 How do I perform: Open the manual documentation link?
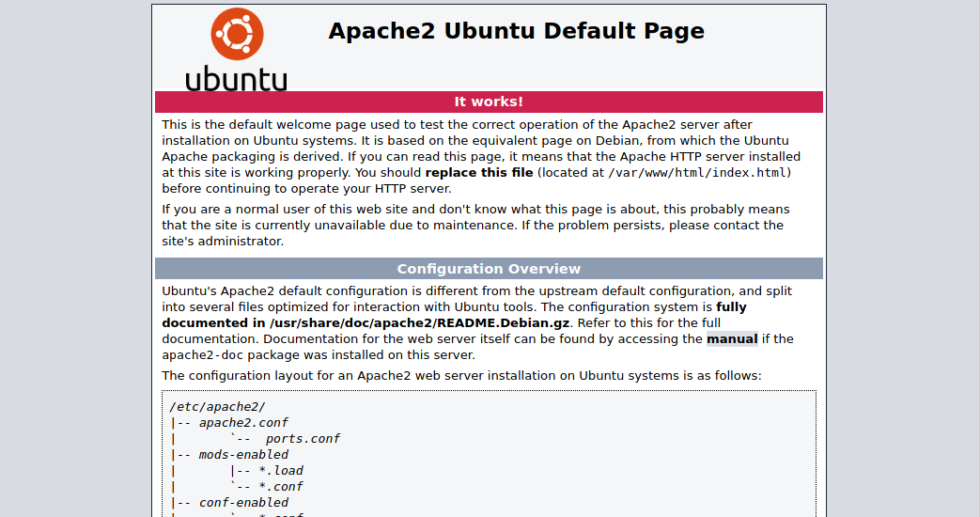(x=732, y=338)
